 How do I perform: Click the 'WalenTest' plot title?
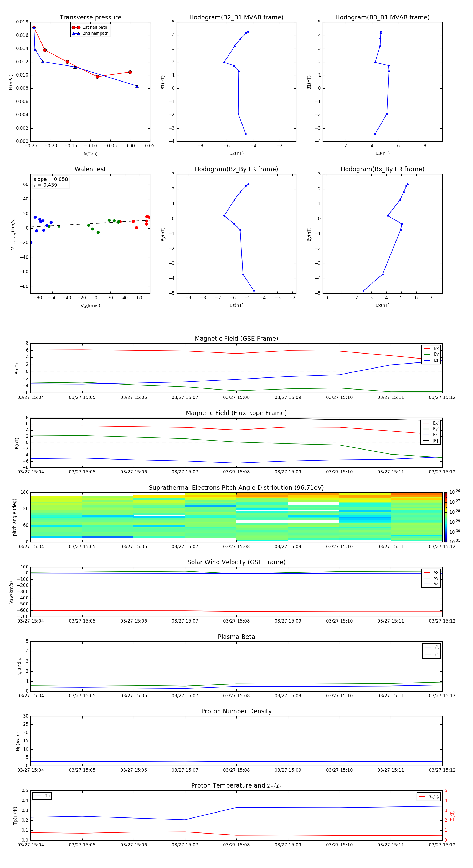pos(90,169)
